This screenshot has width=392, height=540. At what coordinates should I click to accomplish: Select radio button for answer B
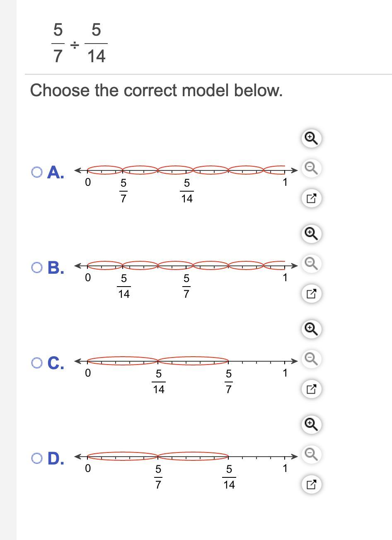36,268
